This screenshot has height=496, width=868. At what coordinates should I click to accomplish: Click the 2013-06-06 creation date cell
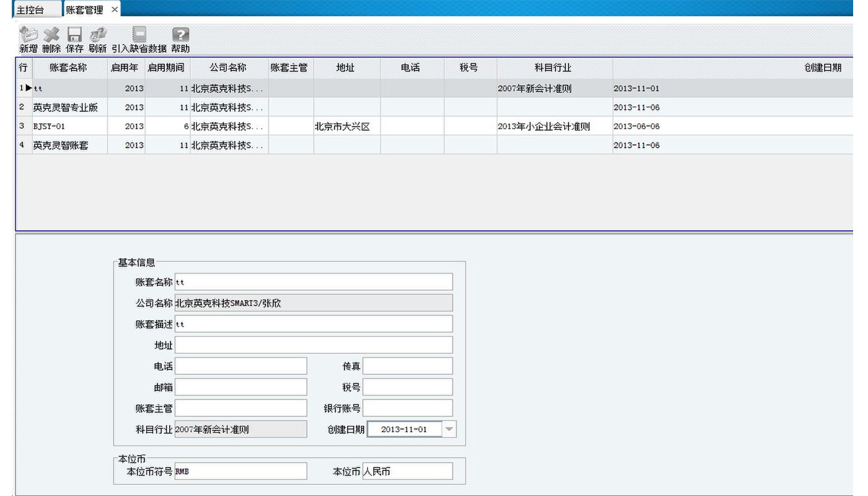coord(733,126)
